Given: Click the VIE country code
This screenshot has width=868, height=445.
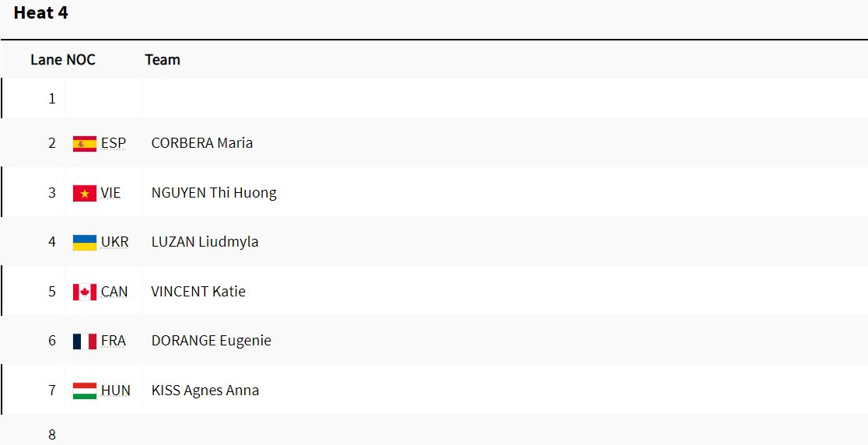Looking at the screenshot, I should [x=110, y=193].
